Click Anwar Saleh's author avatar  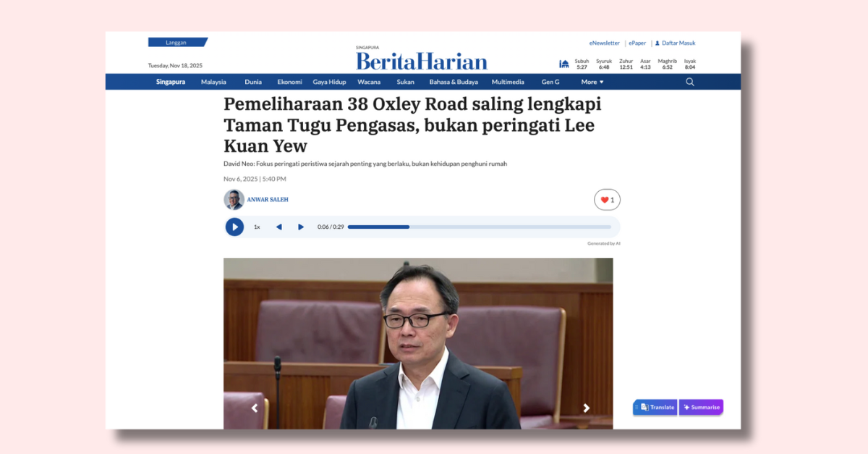(x=234, y=199)
